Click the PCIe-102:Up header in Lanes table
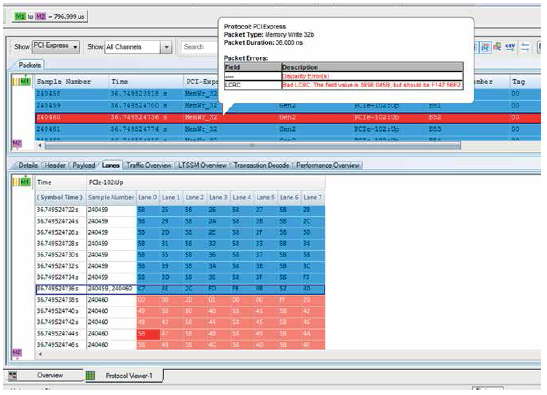Image resolution: width=547 pixels, height=395 pixels. coord(206,182)
